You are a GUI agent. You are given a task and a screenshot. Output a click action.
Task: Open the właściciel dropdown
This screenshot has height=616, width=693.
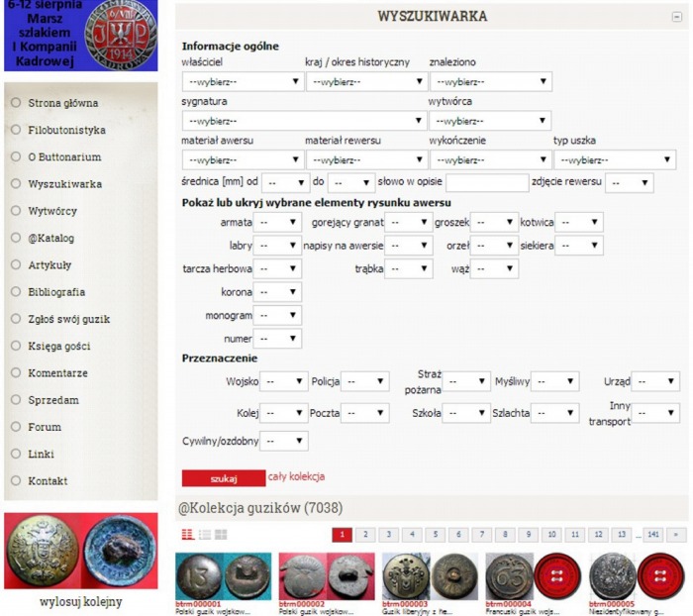(x=244, y=82)
